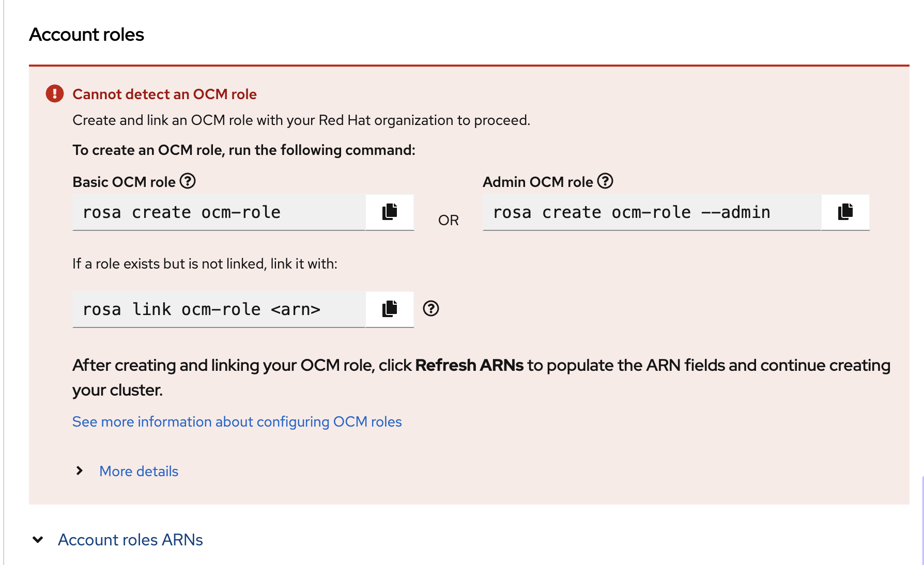924x565 pixels.
Task: Click the 'rosa create ocm-role --admin' text field
Action: [651, 212]
